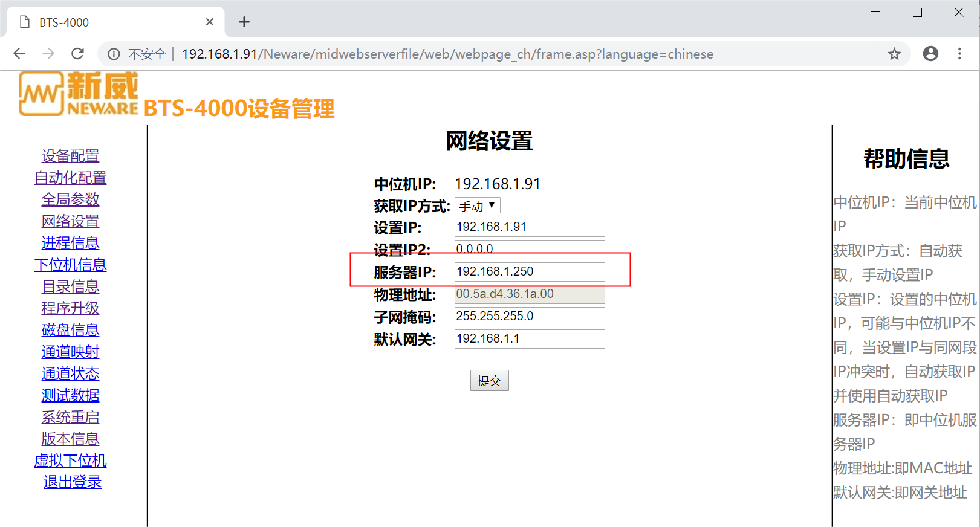Open Chrome three-dot menu

coord(959,54)
